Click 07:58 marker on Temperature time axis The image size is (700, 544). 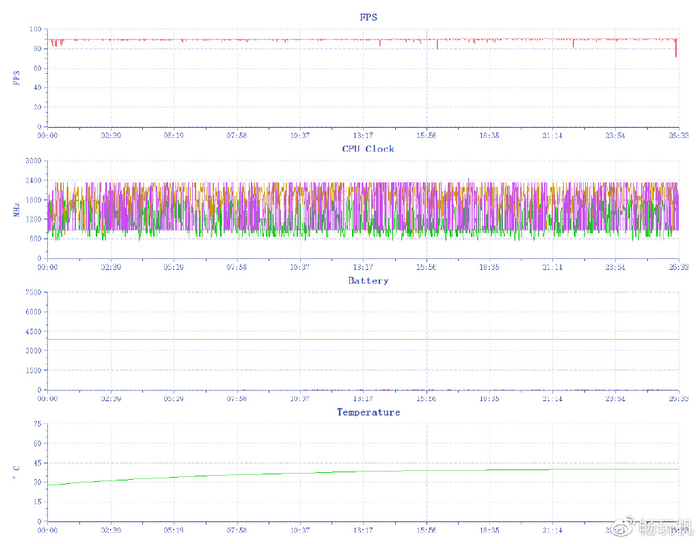[x=236, y=530]
